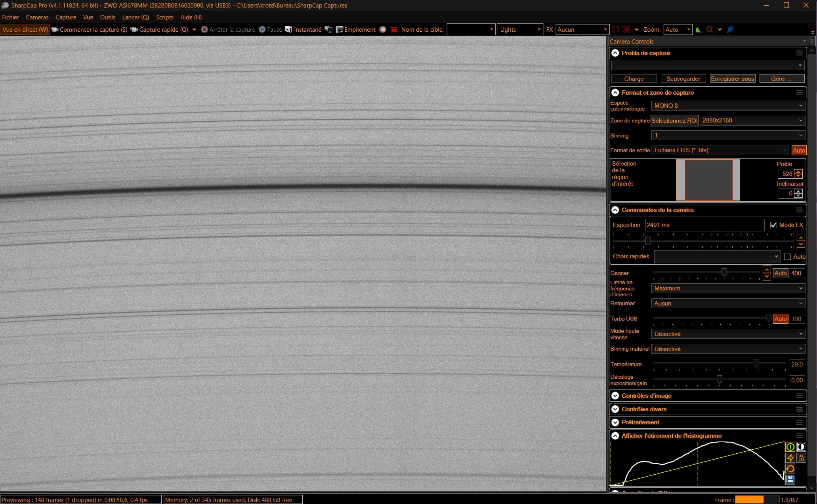Viewport: 817px width, 504px height.
Task: Click the Exposition value input field
Action: point(704,225)
